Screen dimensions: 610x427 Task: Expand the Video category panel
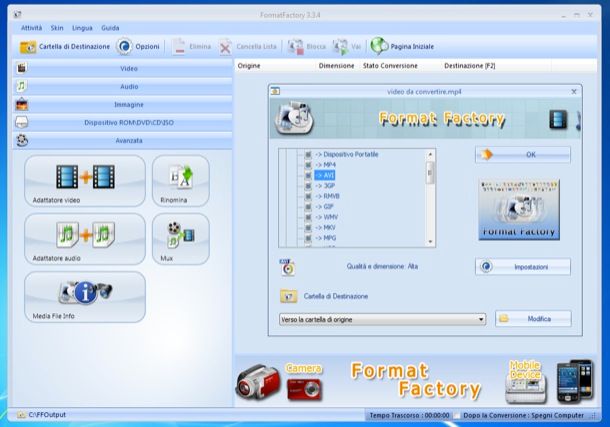(123, 68)
